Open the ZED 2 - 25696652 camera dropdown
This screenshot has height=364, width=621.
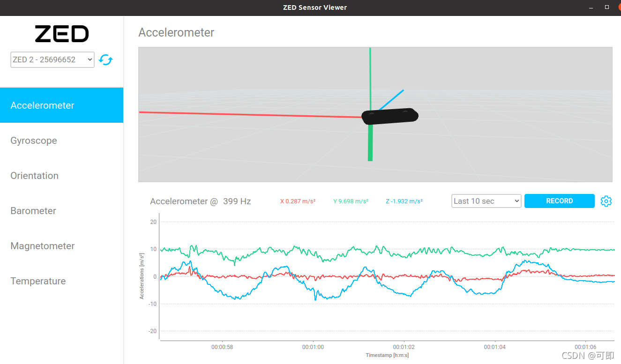pos(52,59)
